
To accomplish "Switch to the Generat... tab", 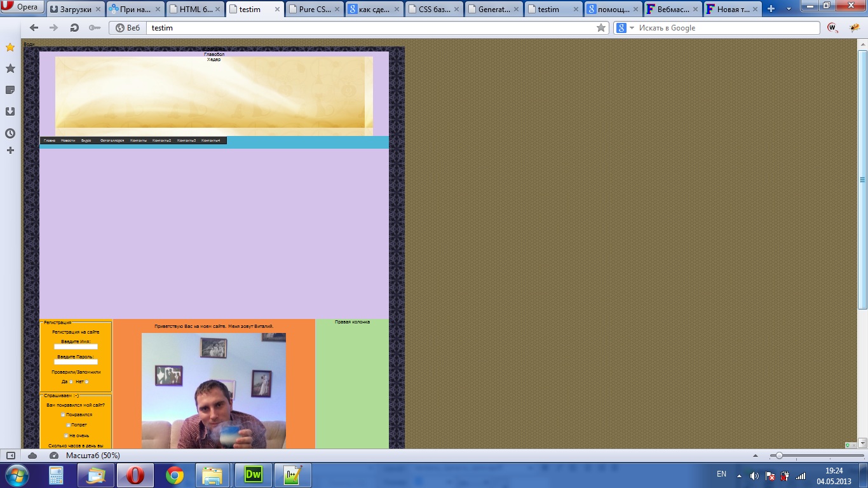I will tap(493, 9).
